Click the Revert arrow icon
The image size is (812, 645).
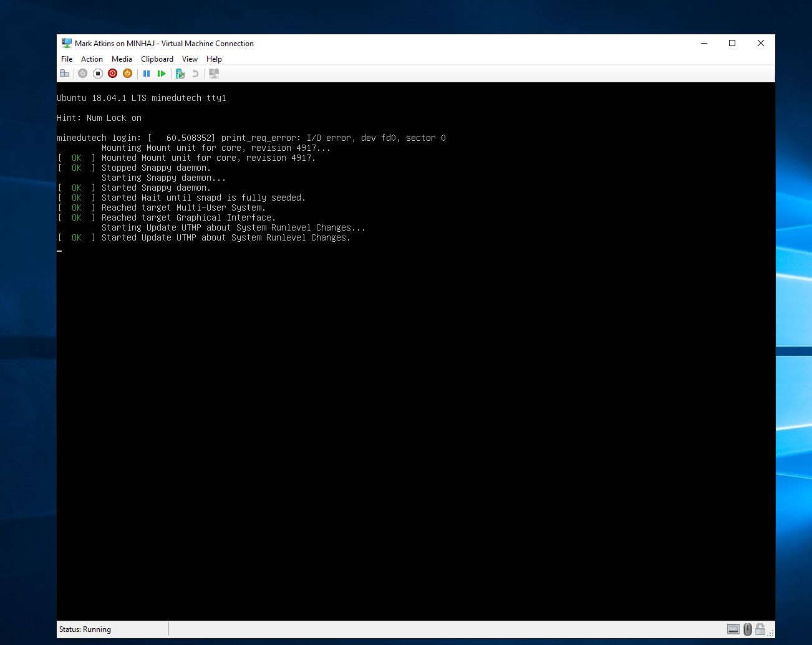[195, 74]
